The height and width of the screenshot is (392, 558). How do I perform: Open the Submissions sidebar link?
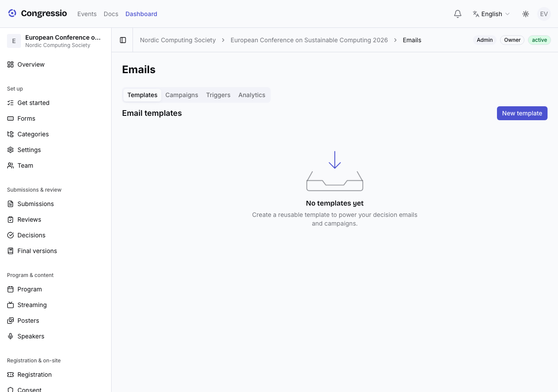point(56,204)
